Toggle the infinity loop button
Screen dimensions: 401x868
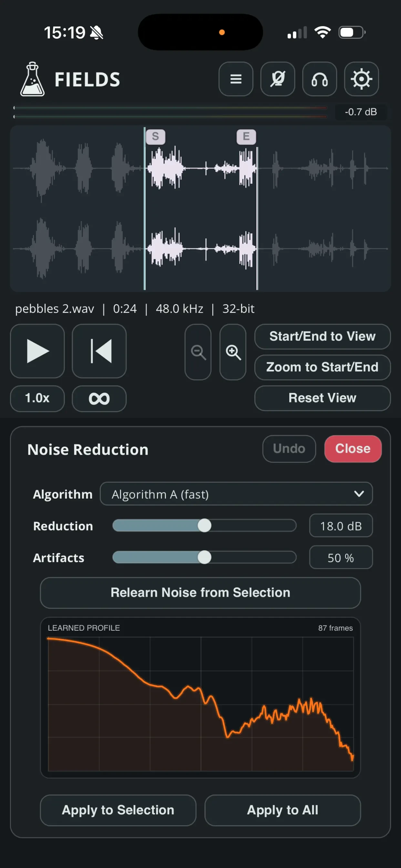point(99,398)
